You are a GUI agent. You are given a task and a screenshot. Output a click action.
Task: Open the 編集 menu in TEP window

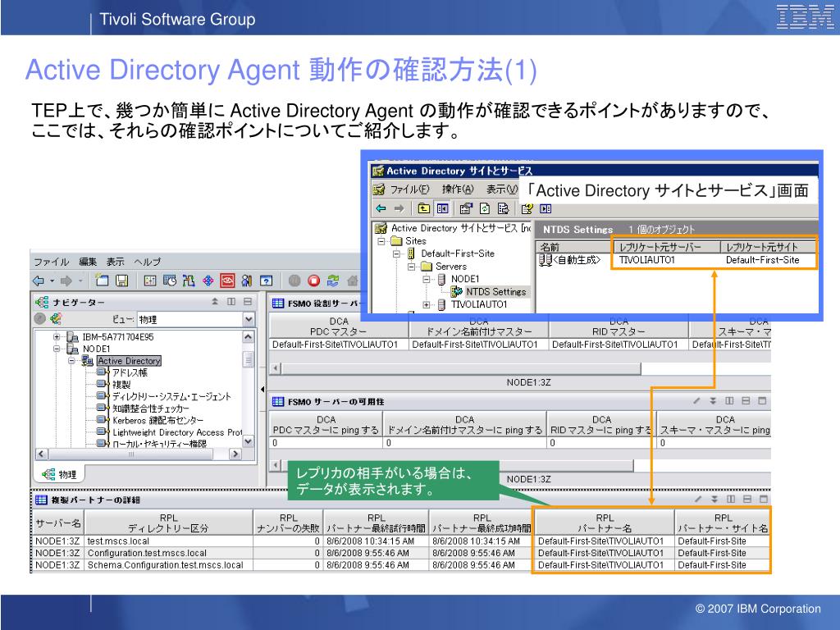click(x=88, y=262)
